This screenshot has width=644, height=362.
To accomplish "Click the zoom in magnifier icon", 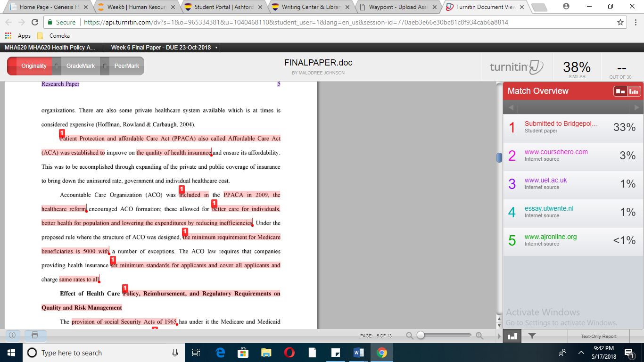I will 479,336.
